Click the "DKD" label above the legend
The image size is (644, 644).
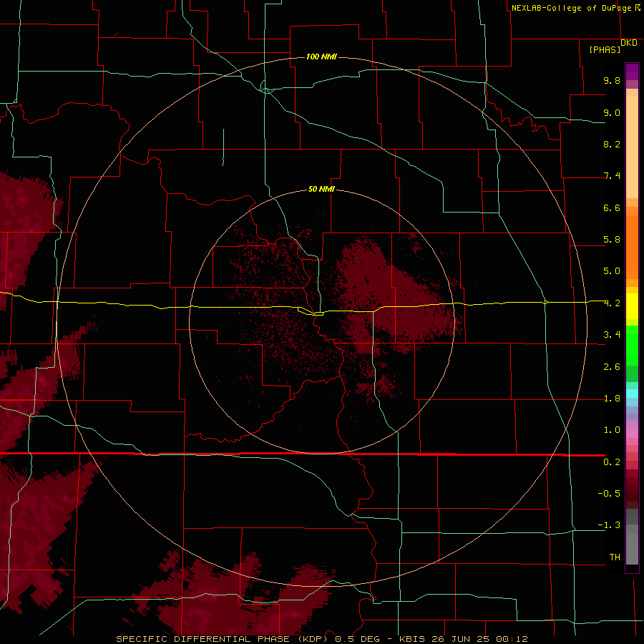point(629,43)
